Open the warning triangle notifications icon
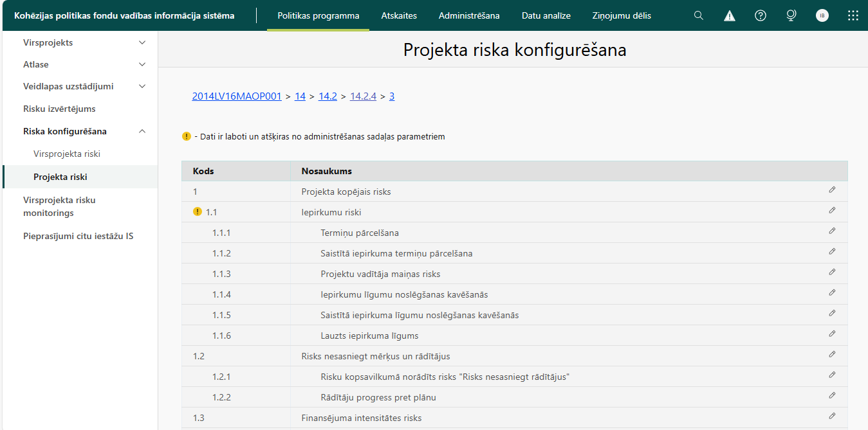This screenshot has width=868, height=430. 730,15
